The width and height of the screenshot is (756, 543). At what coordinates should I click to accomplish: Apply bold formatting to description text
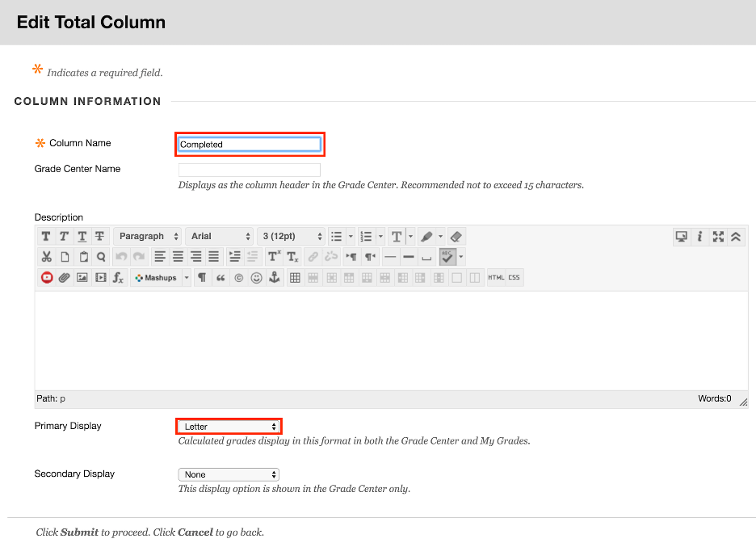pos(45,236)
